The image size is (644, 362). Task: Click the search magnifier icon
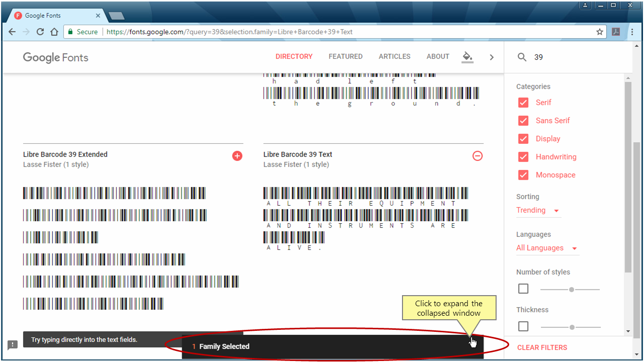pos(522,57)
